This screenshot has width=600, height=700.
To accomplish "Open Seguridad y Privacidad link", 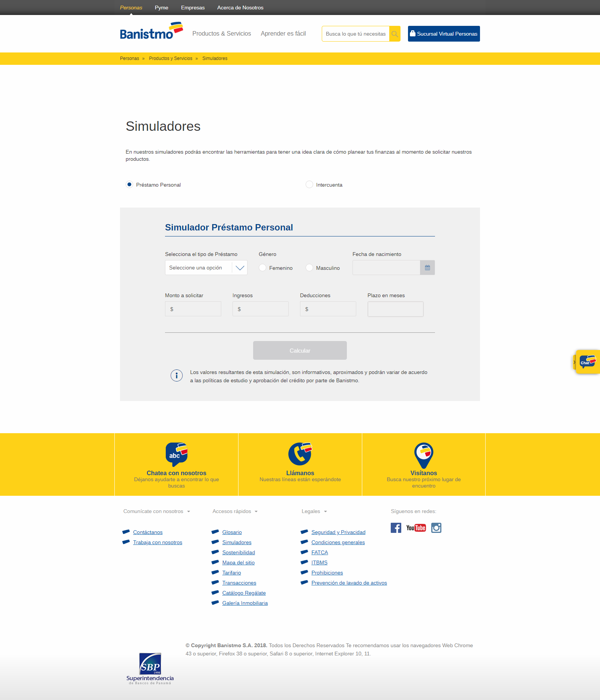I will 338,532.
